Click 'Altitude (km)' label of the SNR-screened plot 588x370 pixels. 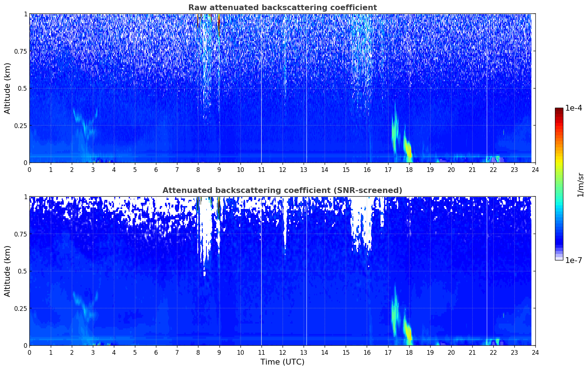pyautogui.click(x=8, y=271)
